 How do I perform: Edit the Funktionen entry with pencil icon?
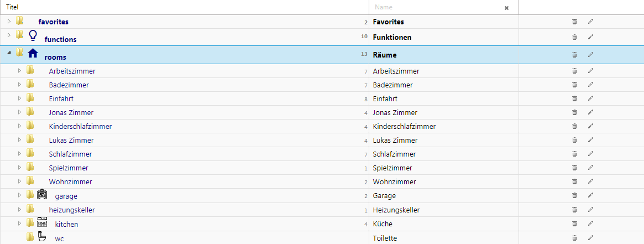click(590, 37)
